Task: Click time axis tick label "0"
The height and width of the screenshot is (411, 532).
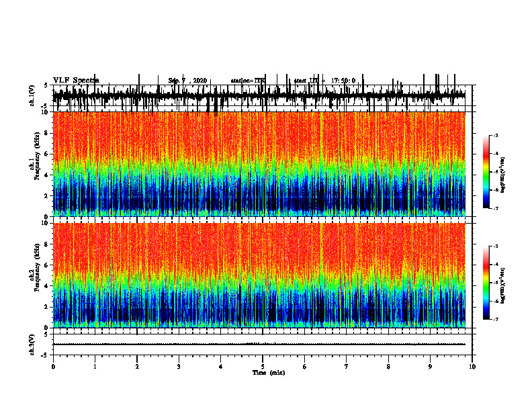Action: coord(53,367)
